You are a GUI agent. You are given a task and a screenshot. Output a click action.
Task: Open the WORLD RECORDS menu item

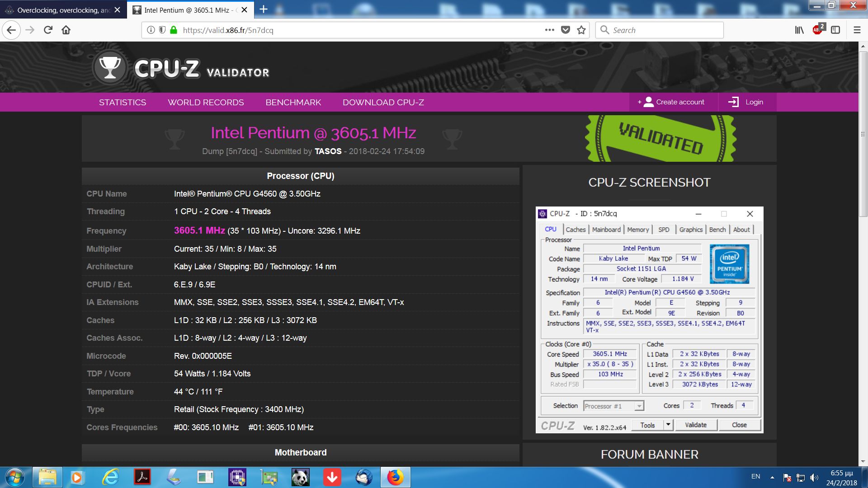[206, 102]
